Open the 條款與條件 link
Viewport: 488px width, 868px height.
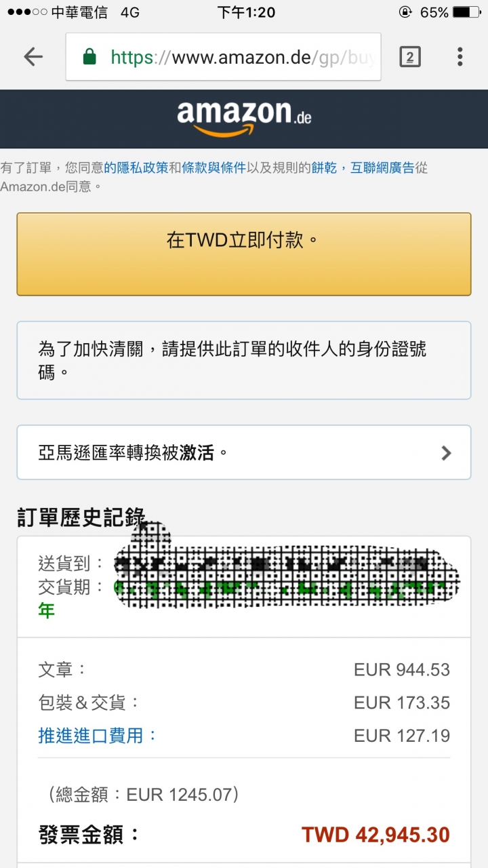coord(213,167)
